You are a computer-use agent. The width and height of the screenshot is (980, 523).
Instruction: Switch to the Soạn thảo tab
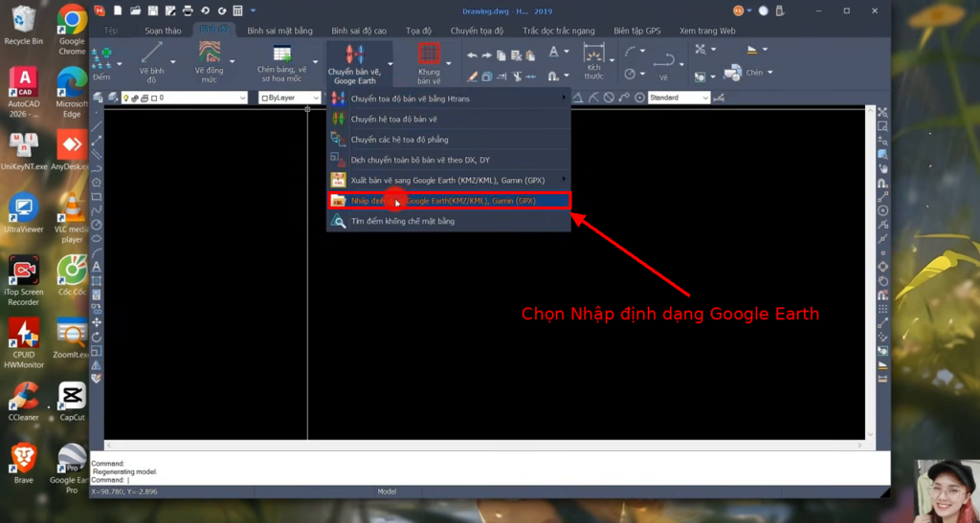tap(163, 31)
